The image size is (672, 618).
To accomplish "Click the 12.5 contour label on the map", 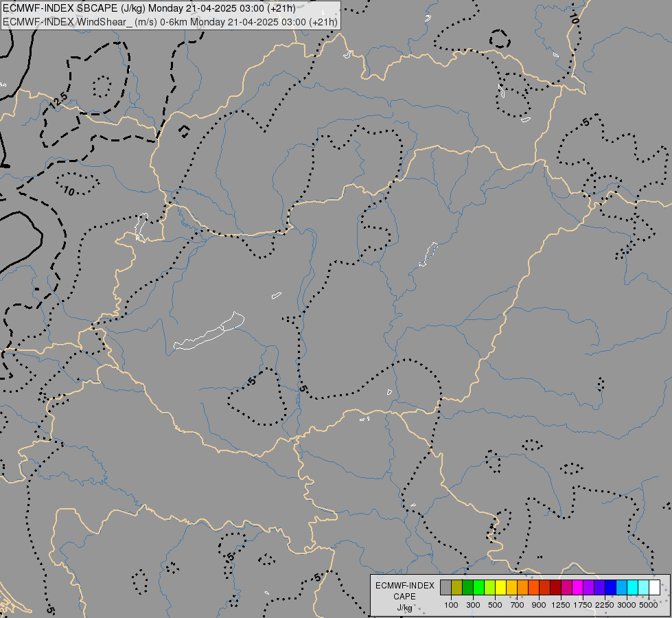I will pyautogui.click(x=58, y=101).
